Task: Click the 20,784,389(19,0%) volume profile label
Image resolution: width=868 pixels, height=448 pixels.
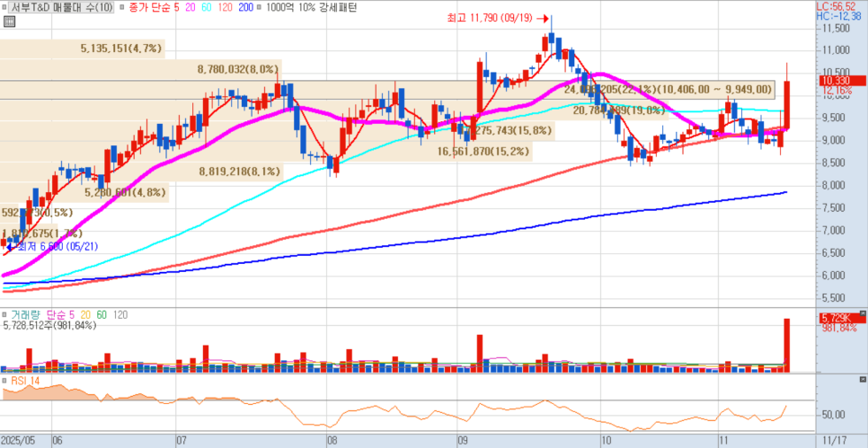Action: click(x=618, y=110)
